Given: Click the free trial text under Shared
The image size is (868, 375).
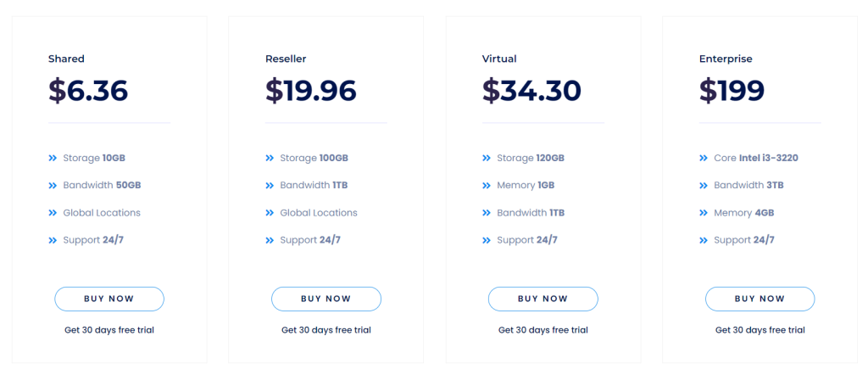Looking at the screenshot, I should coord(109,330).
